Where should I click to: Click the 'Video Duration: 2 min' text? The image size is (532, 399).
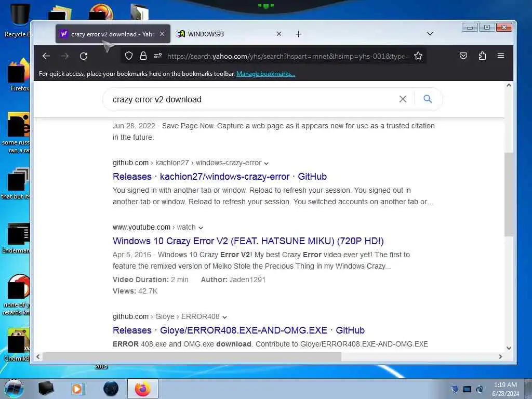click(150, 280)
